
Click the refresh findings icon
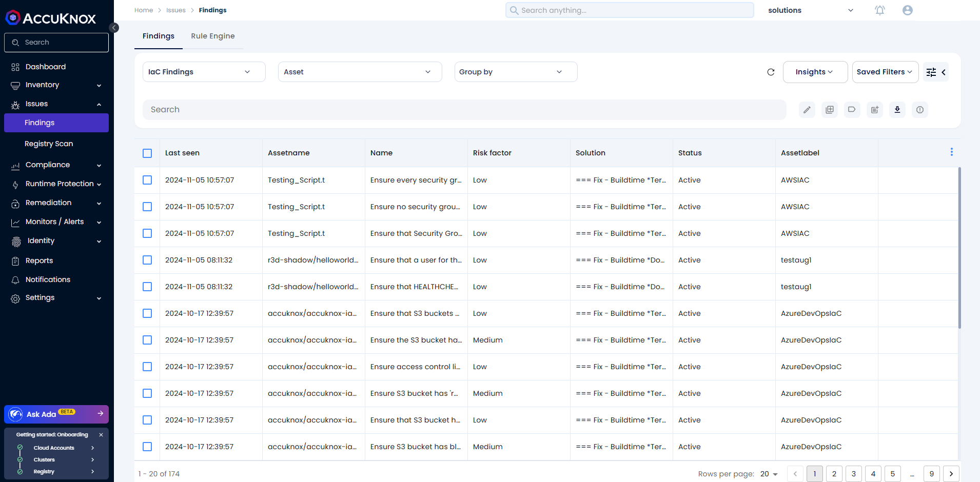(x=771, y=72)
